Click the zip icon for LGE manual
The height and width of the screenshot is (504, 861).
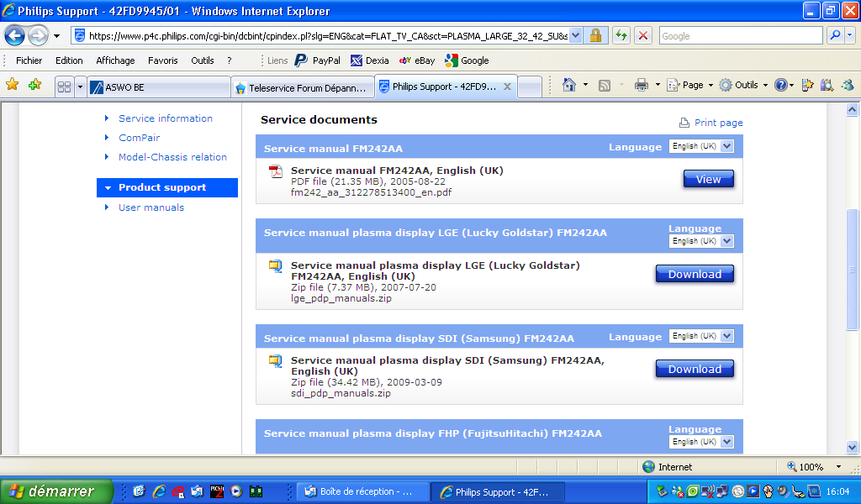pos(275,266)
